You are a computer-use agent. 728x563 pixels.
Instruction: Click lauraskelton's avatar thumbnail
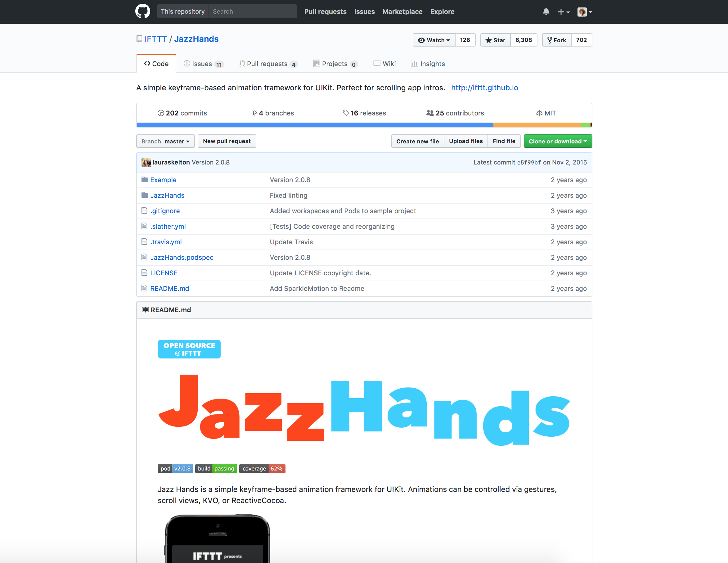(x=146, y=162)
